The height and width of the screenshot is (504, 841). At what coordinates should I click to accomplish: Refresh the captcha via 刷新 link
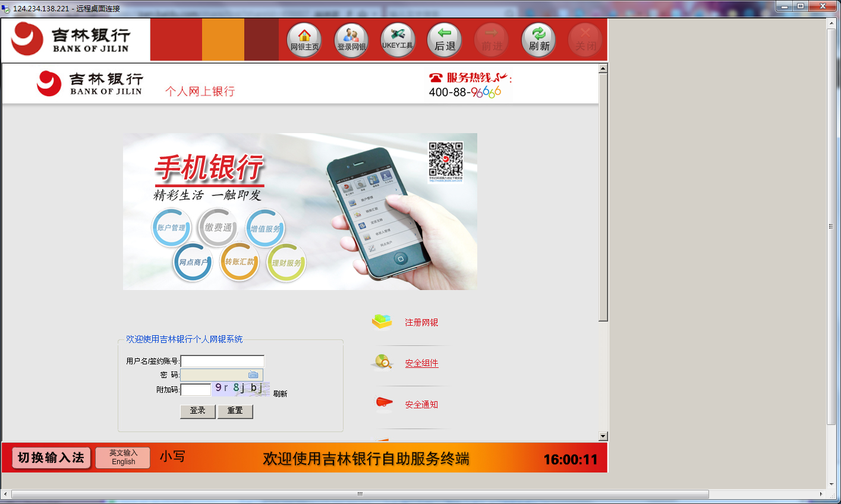[280, 393]
